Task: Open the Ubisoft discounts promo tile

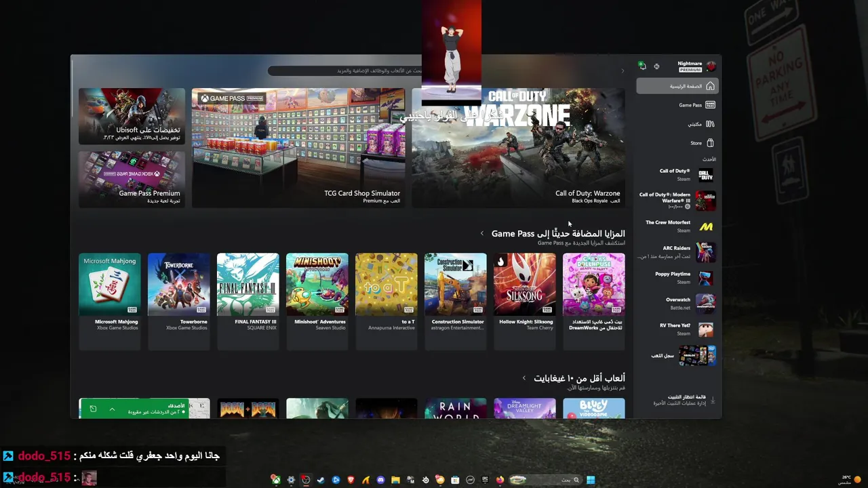Action: point(132,116)
